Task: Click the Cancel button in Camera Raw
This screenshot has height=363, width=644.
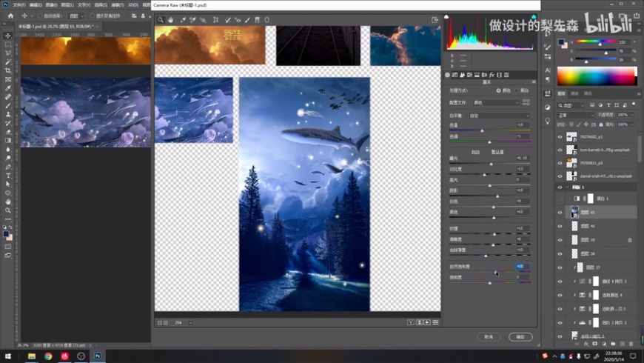Action: (489, 336)
